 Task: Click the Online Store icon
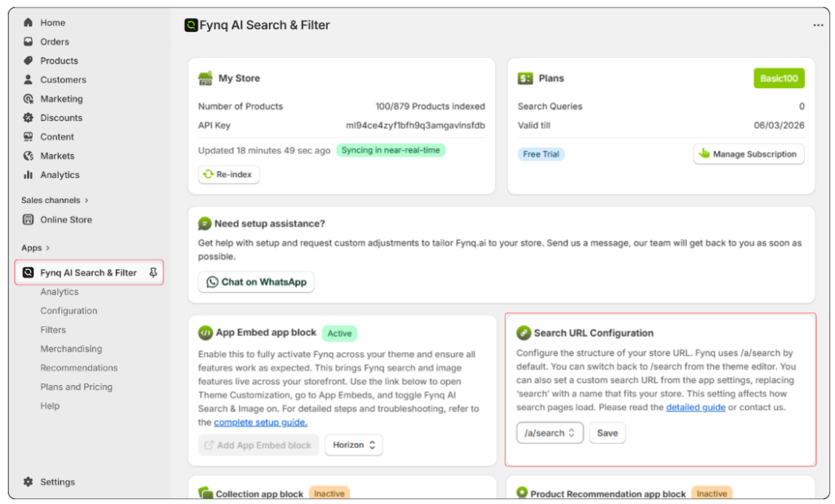point(29,219)
